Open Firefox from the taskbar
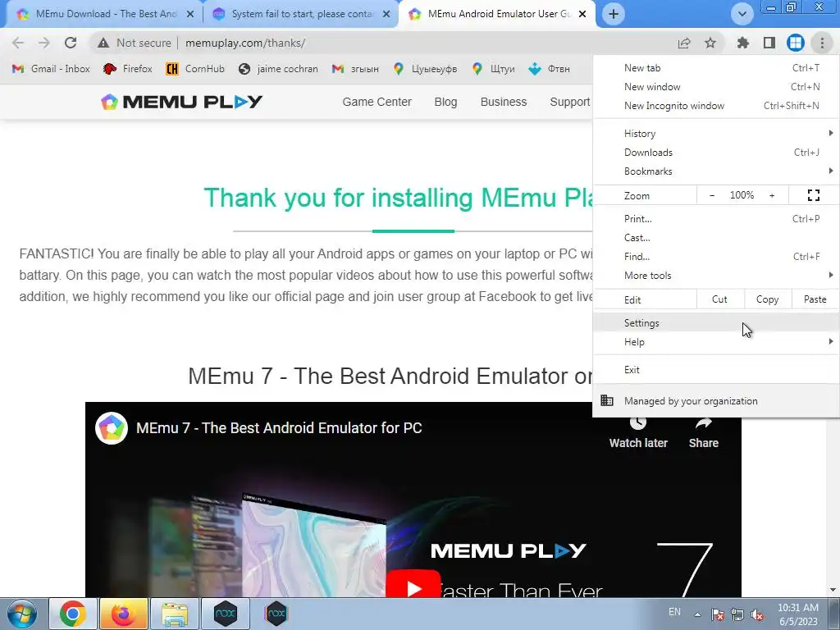 pyautogui.click(x=123, y=614)
